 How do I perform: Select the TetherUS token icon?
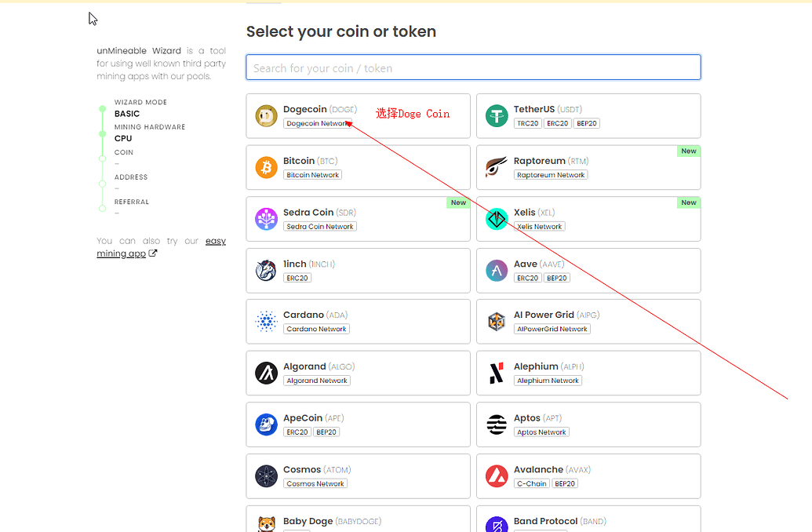497,115
